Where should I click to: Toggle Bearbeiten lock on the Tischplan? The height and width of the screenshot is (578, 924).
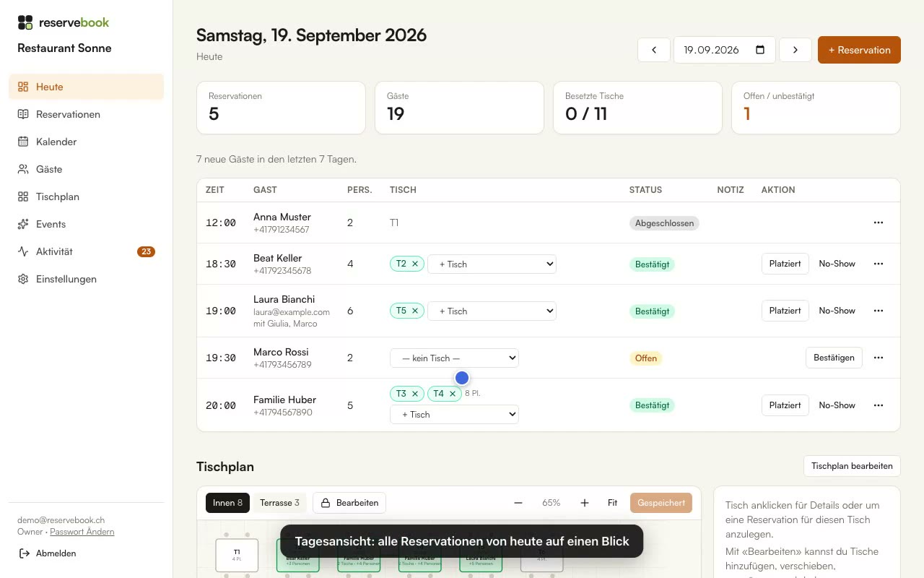349,503
